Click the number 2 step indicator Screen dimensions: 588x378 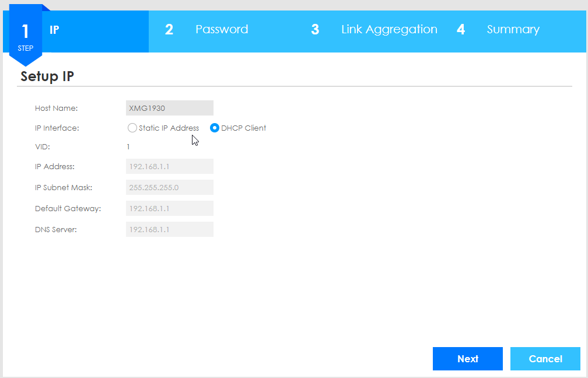coord(169,30)
